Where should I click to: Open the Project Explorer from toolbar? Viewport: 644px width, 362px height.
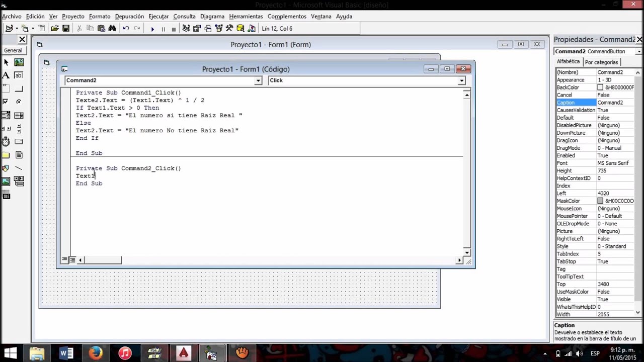click(186, 29)
